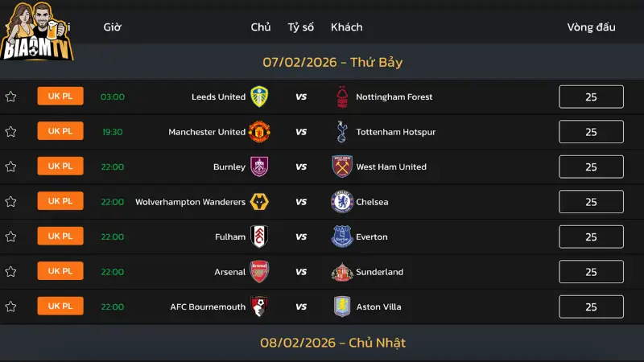Click the Chelsea club badge
Image resolution: width=644 pixels, height=362 pixels.
coord(342,202)
